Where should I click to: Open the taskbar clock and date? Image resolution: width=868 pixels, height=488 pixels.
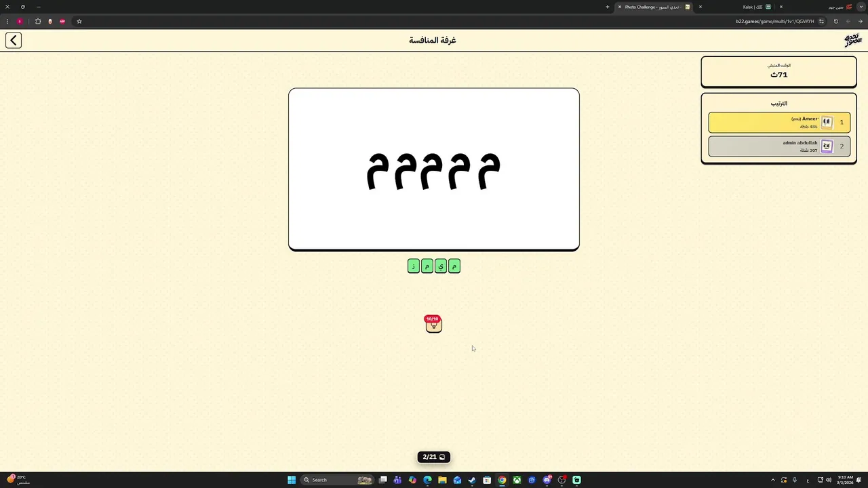[845, 480]
